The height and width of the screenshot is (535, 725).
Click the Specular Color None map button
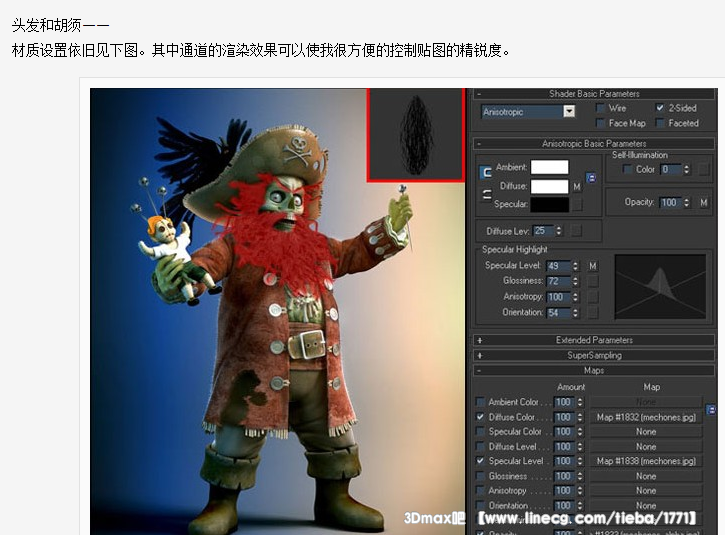tap(646, 432)
